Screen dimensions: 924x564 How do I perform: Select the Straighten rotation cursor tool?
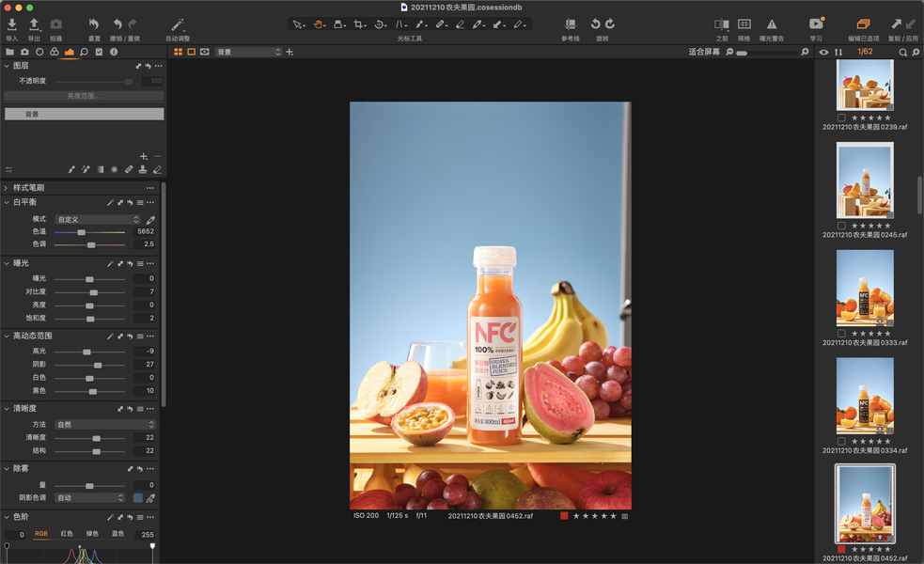[x=380, y=24]
